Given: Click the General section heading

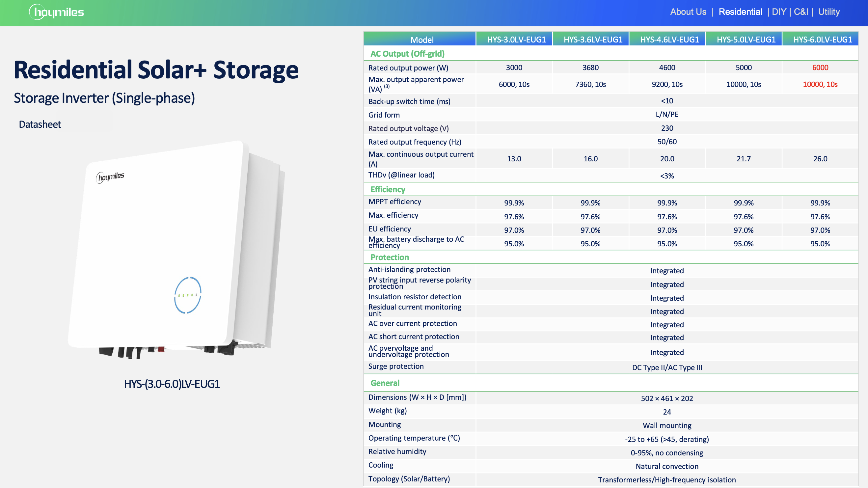Looking at the screenshot, I should pos(385,383).
